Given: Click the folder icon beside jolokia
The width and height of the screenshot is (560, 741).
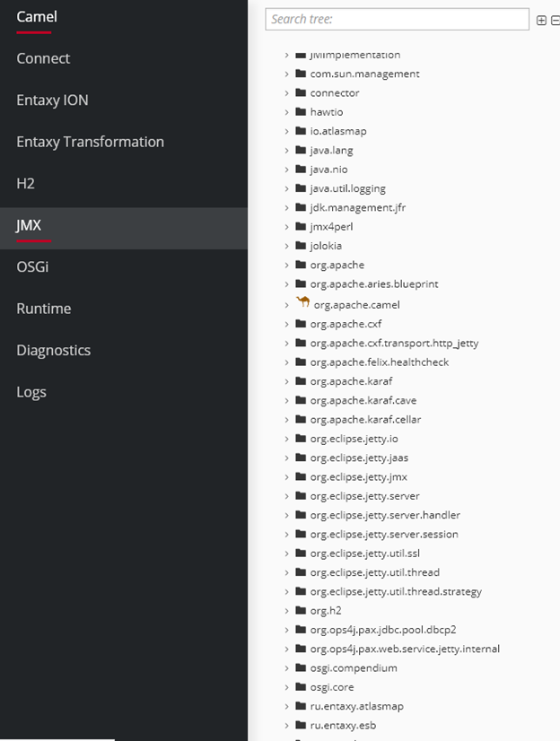Looking at the screenshot, I should tap(301, 246).
